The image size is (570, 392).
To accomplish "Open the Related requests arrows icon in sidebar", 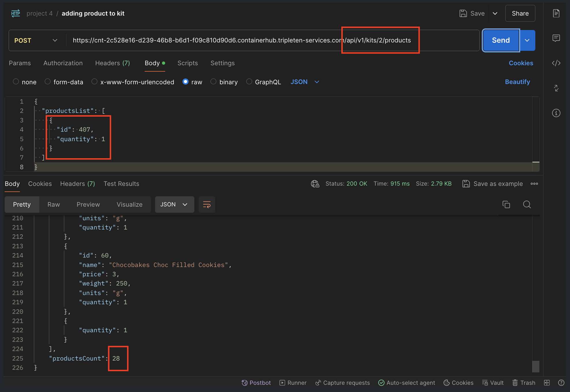I will (556, 88).
